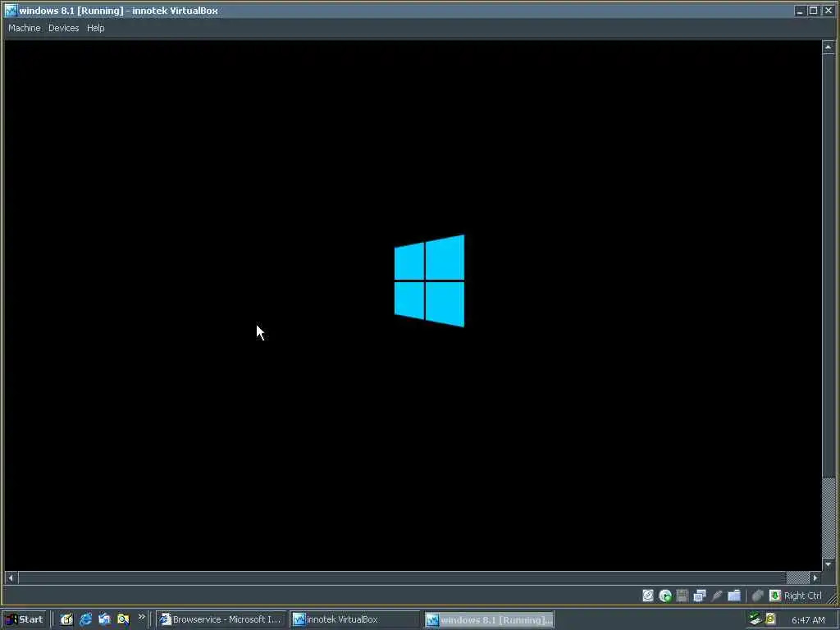Click the yellow tray icon beside clock

click(770, 619)
